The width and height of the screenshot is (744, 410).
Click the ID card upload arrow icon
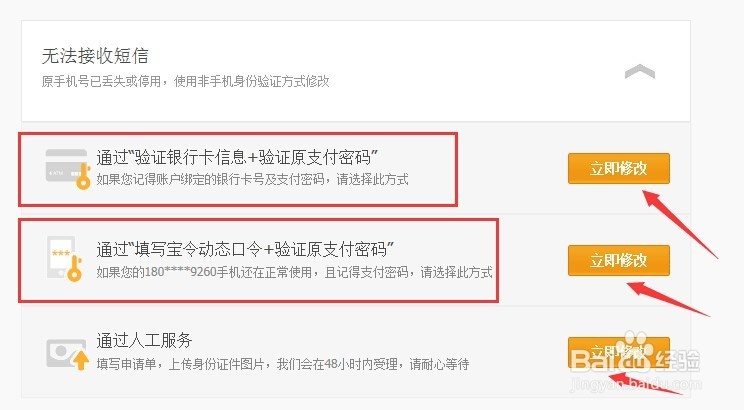tap(67, 354)
